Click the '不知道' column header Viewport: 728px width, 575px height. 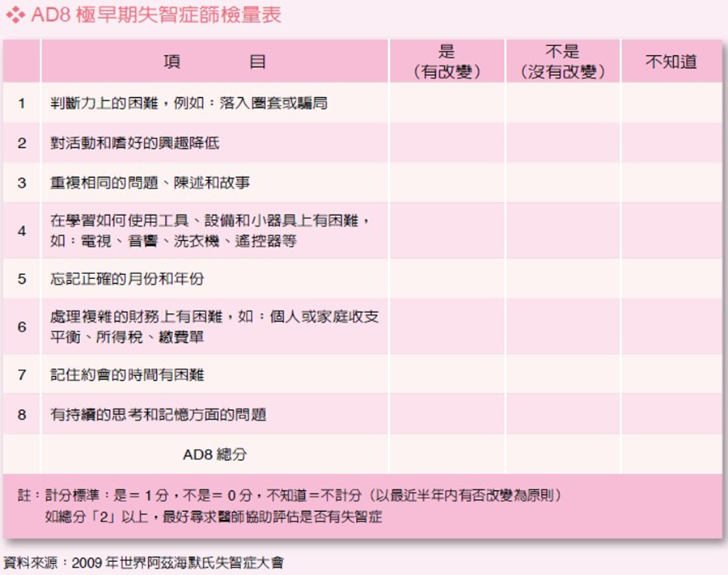point(671,61)
